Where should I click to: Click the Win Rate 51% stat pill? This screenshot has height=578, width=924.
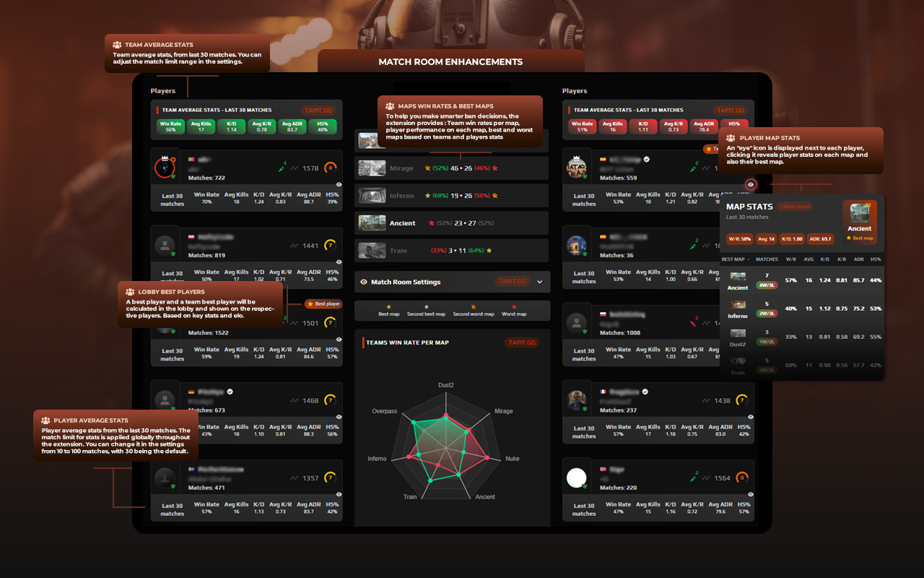tap(582, 127)
